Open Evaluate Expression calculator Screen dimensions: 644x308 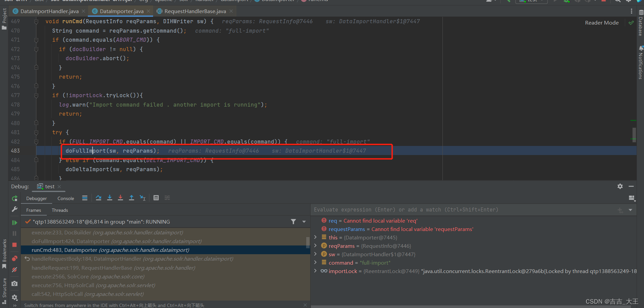coord(156,198)
